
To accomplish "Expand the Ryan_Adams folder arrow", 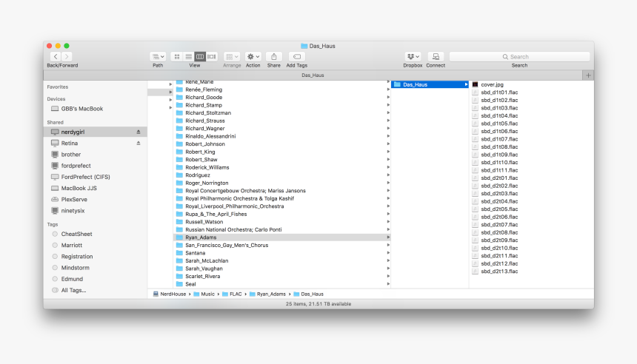I will click(x=388, y=237).
